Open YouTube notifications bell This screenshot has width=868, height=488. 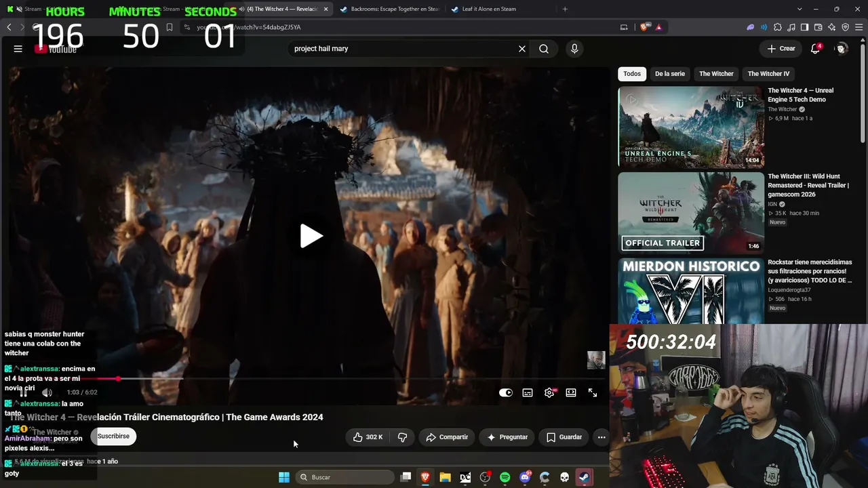pos(816,49)
